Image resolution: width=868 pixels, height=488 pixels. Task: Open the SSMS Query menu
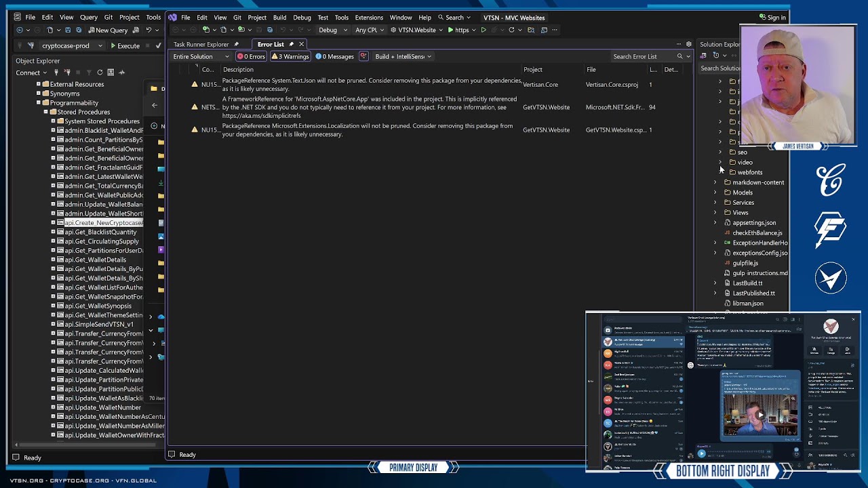[89, 17]
